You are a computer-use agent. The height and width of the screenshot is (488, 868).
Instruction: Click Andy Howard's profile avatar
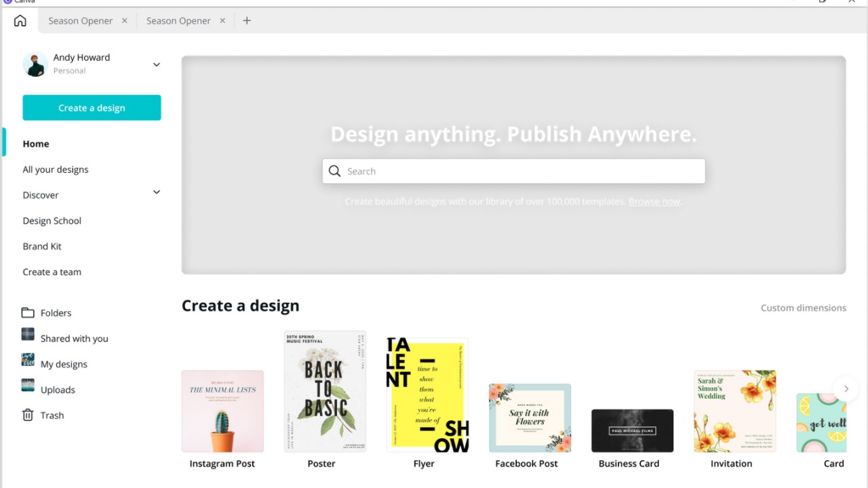(35, 64)
